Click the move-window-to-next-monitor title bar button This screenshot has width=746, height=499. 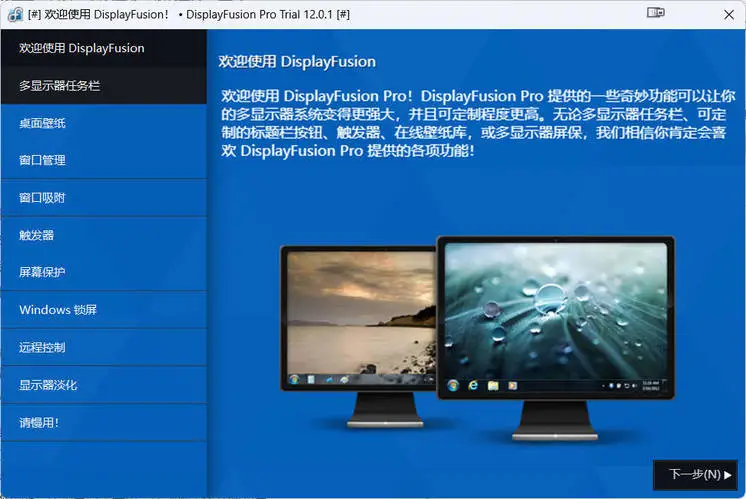656,13
